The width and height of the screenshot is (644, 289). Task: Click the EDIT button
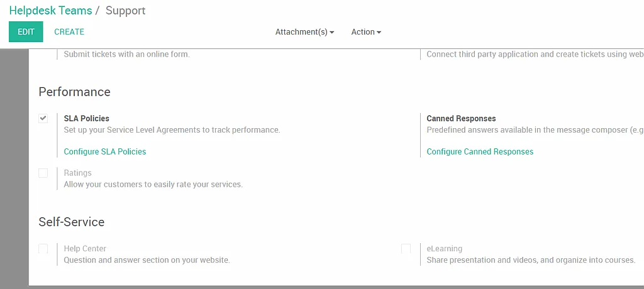pos(26,31)
